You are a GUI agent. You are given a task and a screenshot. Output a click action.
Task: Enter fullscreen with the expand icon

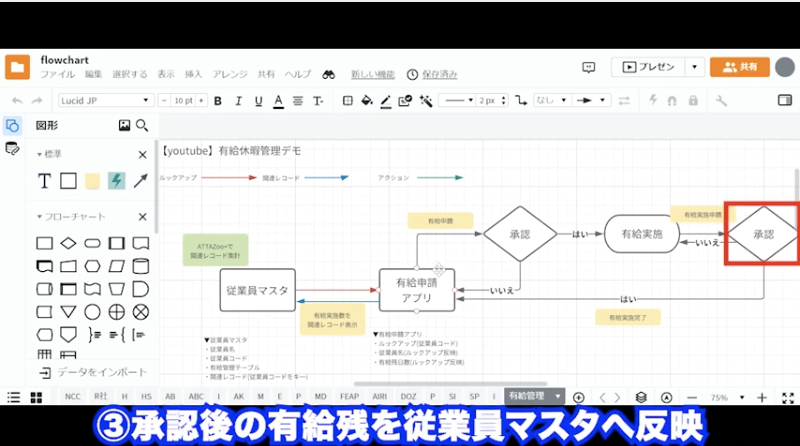785,397
